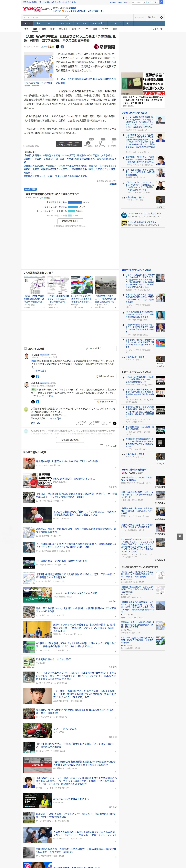Open the マイページ link
186x868 pixels.
(139, 17)
